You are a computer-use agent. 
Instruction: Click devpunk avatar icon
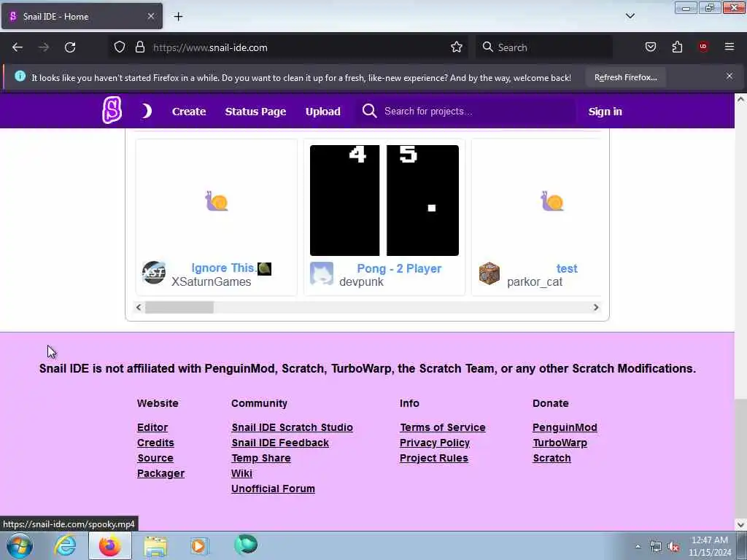[322, 273]
